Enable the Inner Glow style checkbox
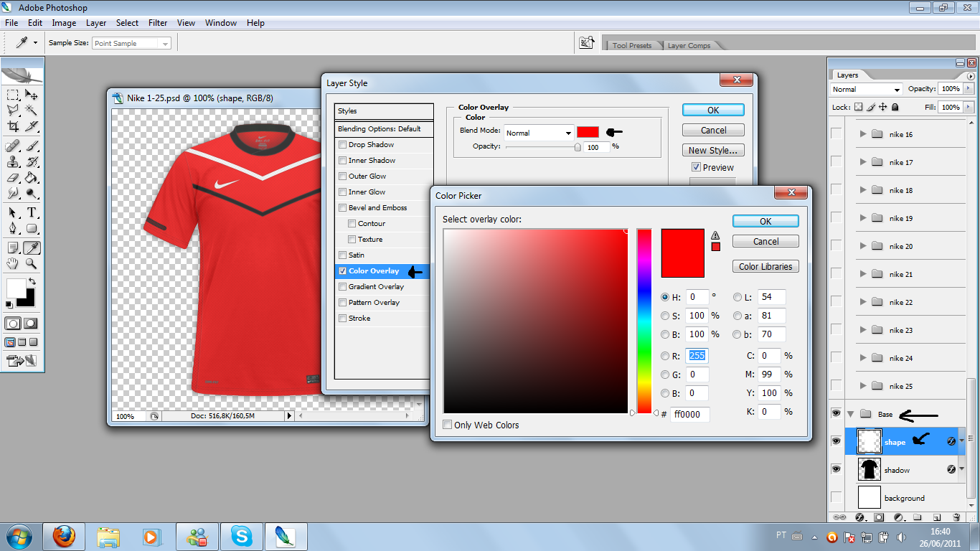 tap(343, 192)
